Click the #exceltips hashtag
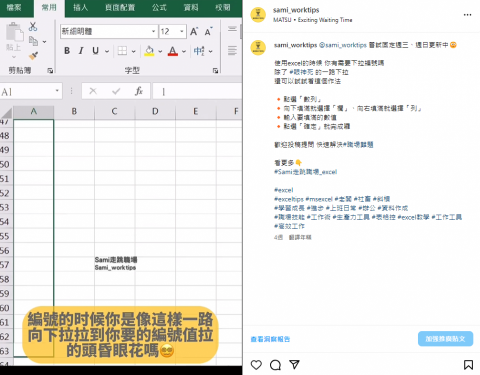480x375 pixels. [x=289, y=199]
